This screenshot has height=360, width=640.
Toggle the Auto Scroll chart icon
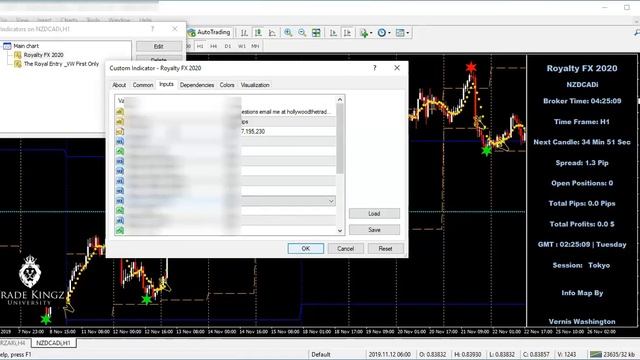click(x=333, y=33)
